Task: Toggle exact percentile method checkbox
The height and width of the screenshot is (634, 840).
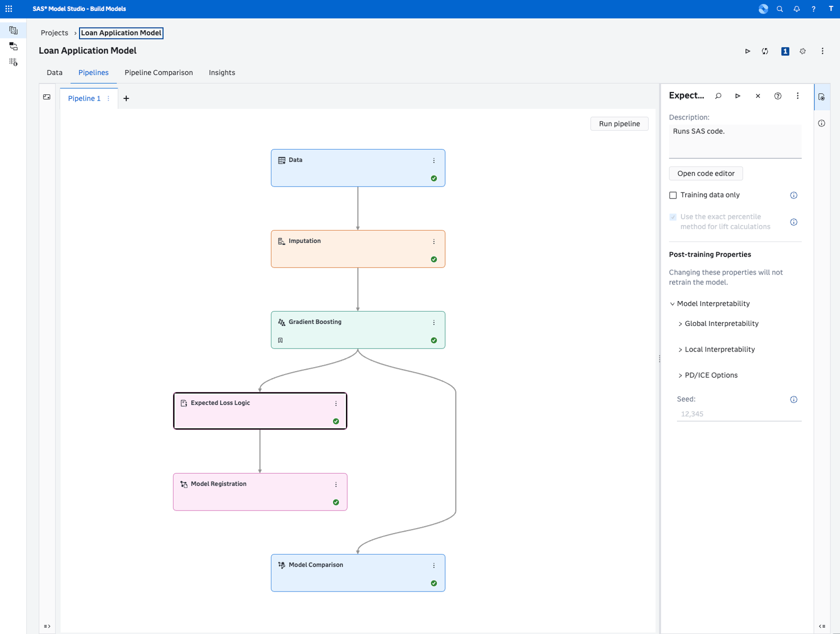Action: pyautogui.click(x=673, y=217)
